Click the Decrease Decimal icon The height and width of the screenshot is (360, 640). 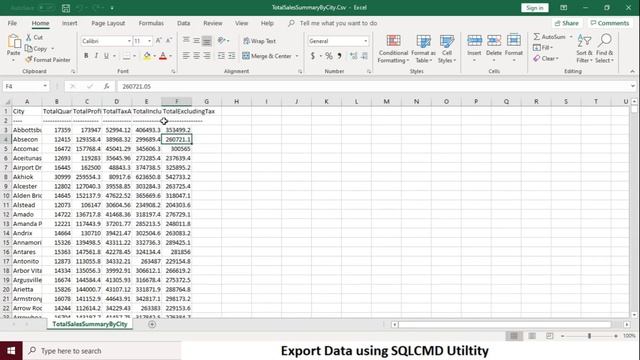point(364,56)
